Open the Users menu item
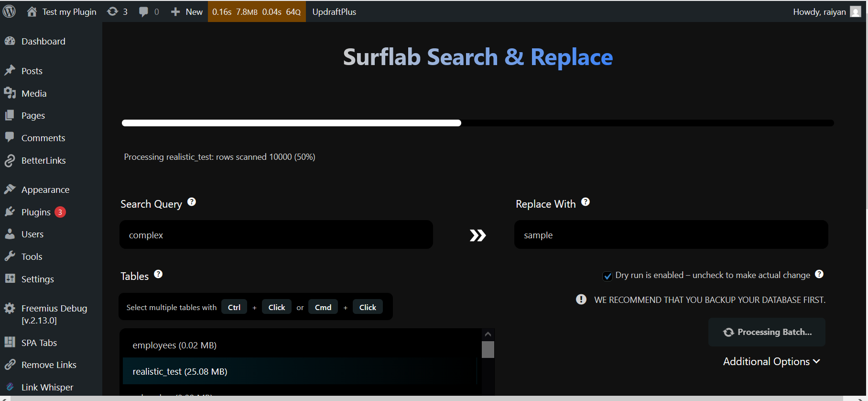The width and height of the screenshot is (868, 401). pos(33,234)
